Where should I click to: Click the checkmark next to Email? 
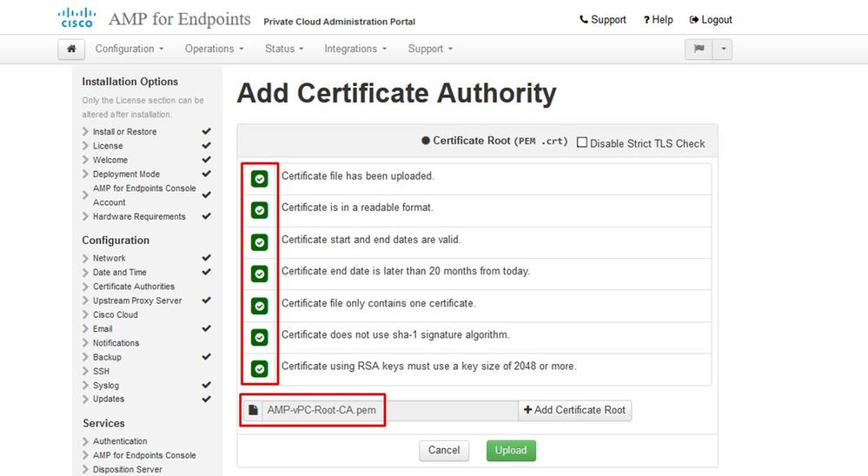(207, 328)
